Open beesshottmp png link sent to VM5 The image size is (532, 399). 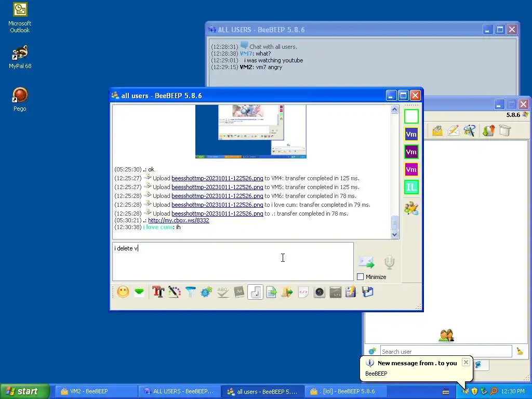pos(217,187)
